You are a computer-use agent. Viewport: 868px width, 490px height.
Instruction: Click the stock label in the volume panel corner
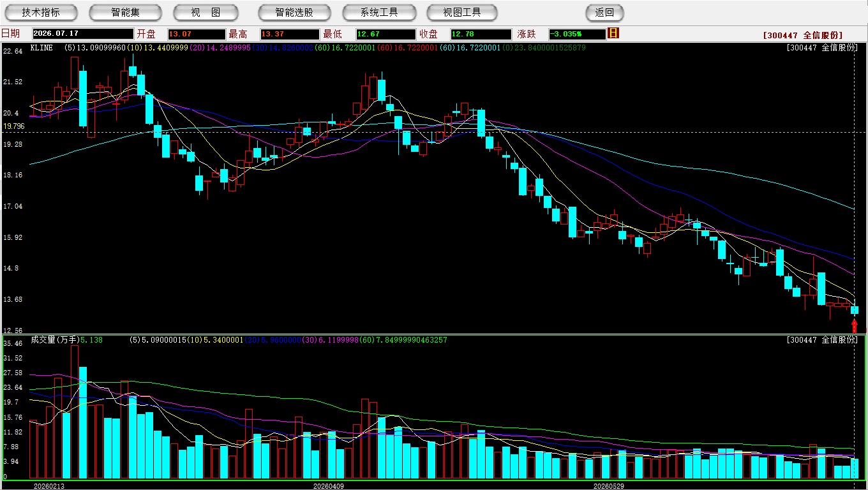click(x=822, y=340)
